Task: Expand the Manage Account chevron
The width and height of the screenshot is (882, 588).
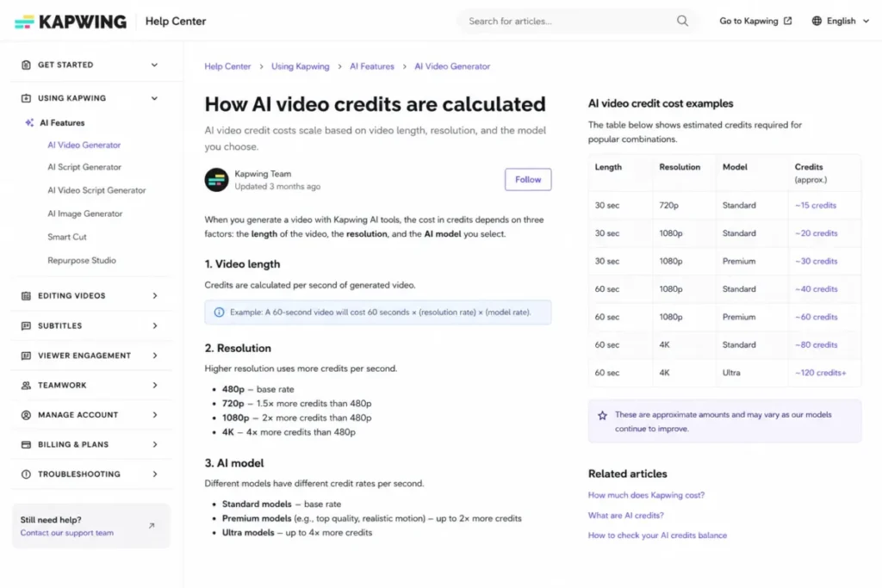Action: coord(155,415)
